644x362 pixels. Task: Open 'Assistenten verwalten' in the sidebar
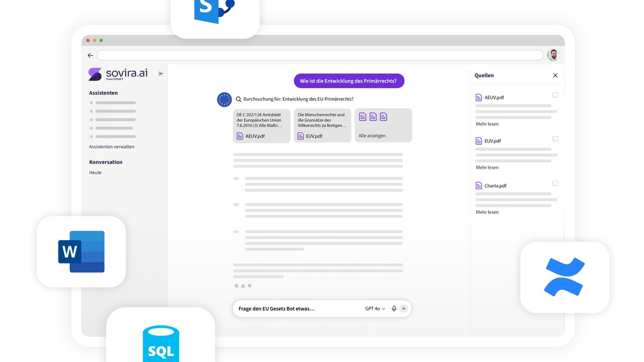pyautogui.click(x=112, y=146)
